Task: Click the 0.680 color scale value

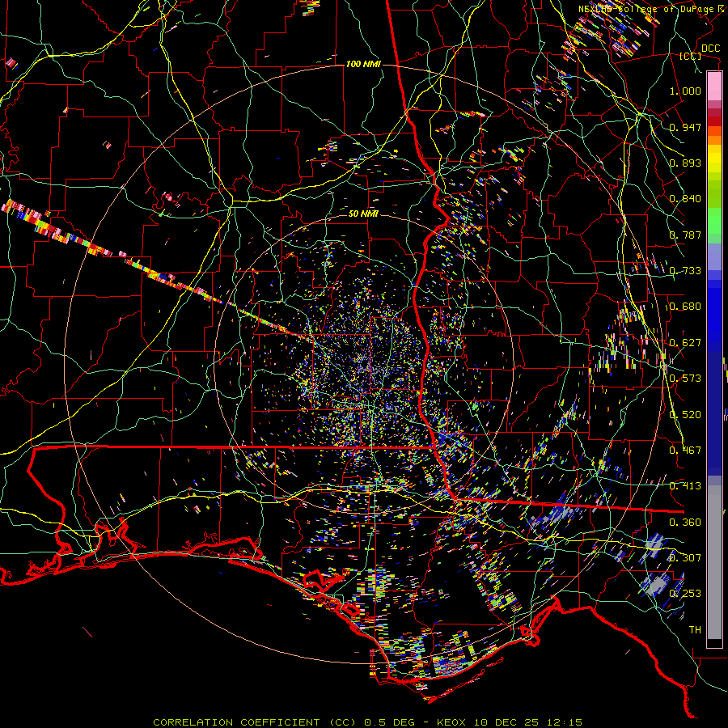Action: coord(685,307)
